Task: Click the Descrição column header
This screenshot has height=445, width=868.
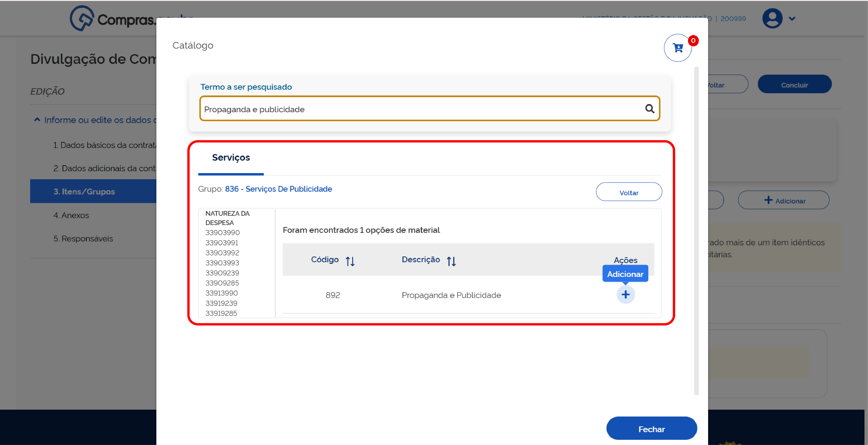Action: [421, 259]
